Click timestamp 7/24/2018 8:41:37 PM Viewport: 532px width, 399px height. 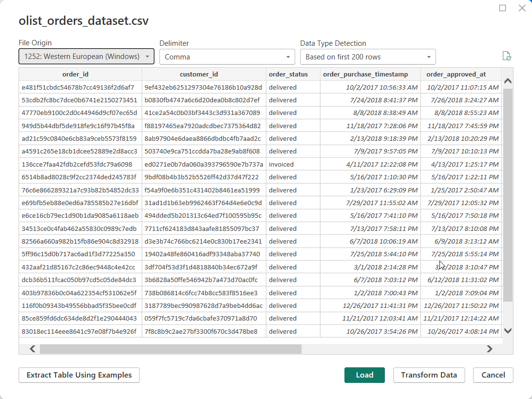370,100
